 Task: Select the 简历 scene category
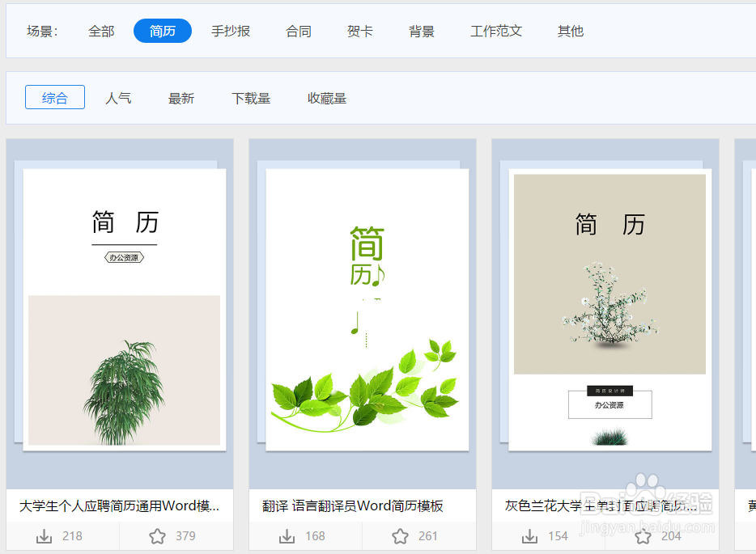(163, 31)
